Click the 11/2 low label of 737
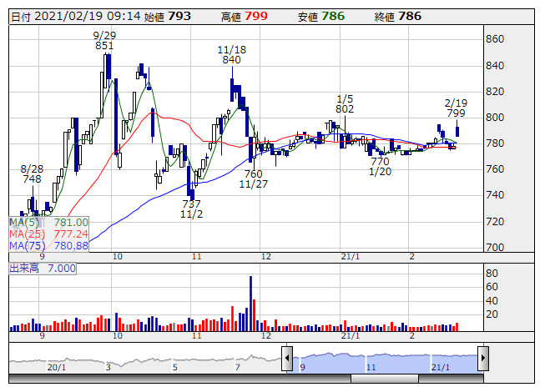Viewport: 545px width, 392px height. click(192, 209)
